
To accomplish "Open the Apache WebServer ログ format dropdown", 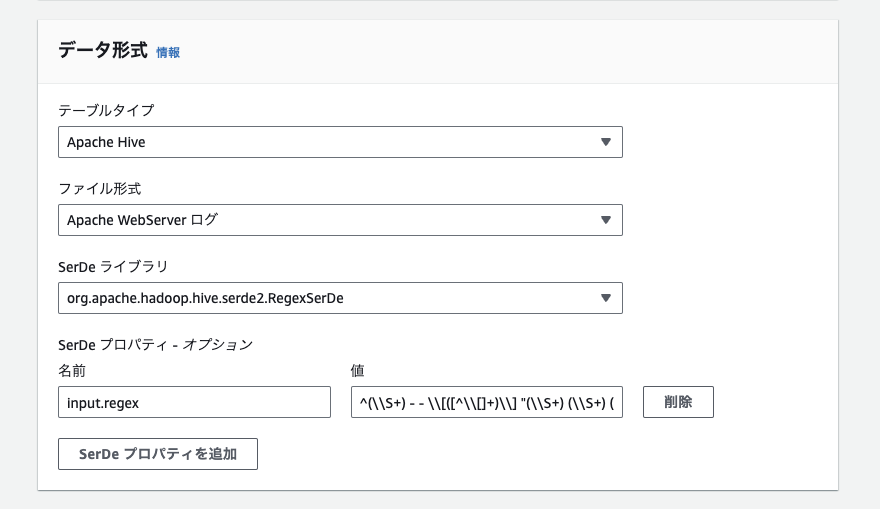I will tap(340, 220).
